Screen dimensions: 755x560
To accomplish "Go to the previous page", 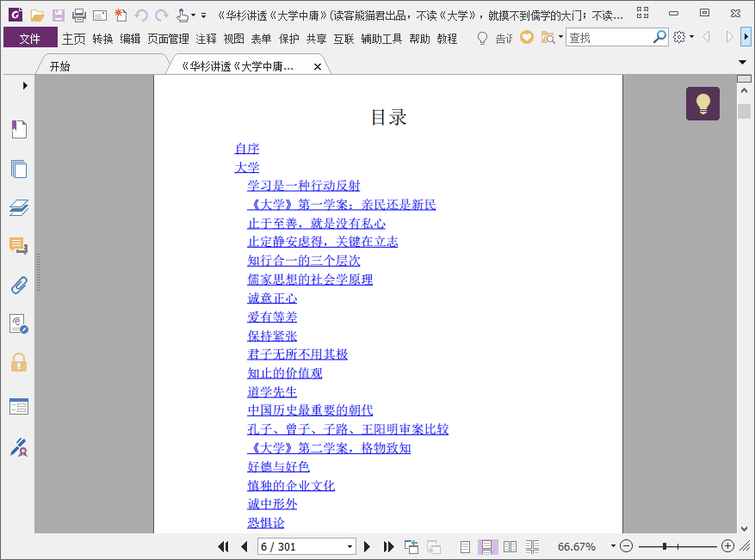I will pos(244,546).
